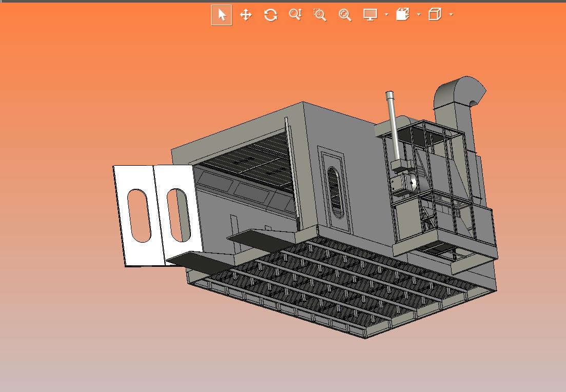The height and width of the screenshot is (392, 566).
Task: Click the Zoom to fit icon
Action: (345, 15)
